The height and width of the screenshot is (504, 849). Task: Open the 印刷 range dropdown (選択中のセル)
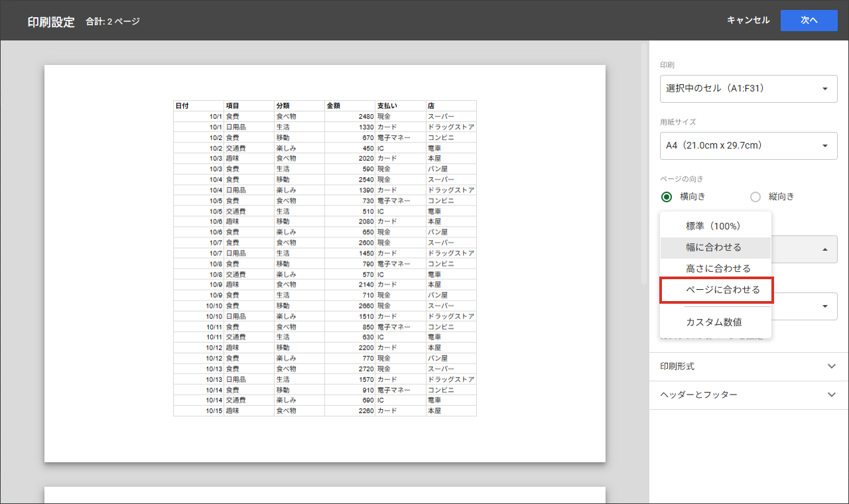[748, 88]
